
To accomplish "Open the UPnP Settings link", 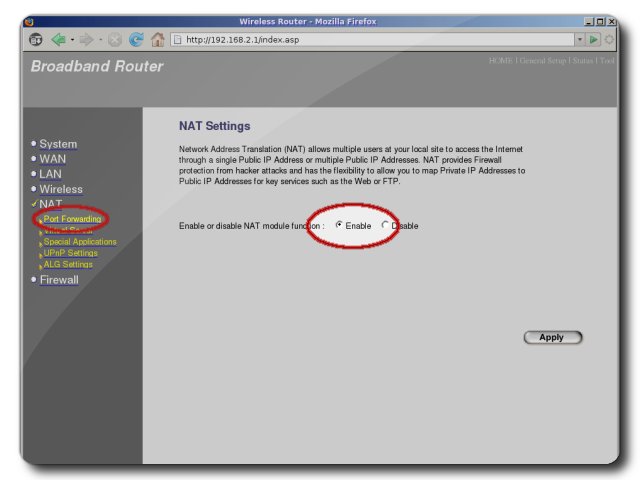I will point(70,253).
